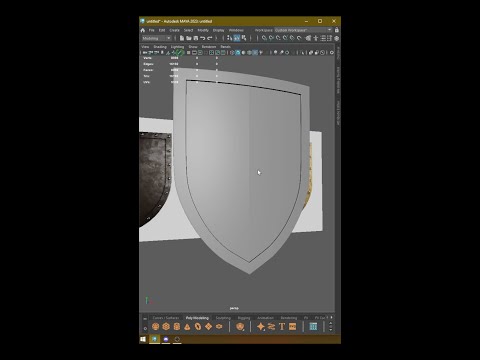Switch to the Curves / Surfaces shelf tab

[166, 318]
